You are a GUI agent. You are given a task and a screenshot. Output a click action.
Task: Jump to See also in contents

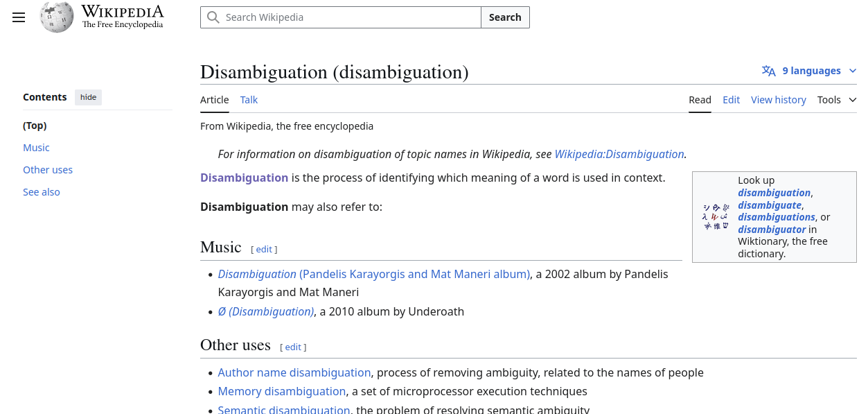pyautogui.click(x=42, y=192)
